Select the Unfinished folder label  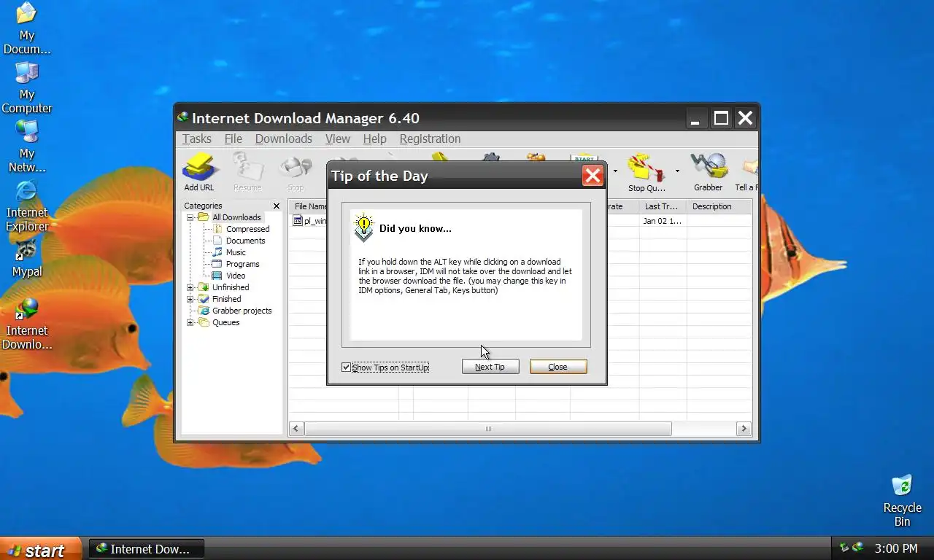[231, 287]
